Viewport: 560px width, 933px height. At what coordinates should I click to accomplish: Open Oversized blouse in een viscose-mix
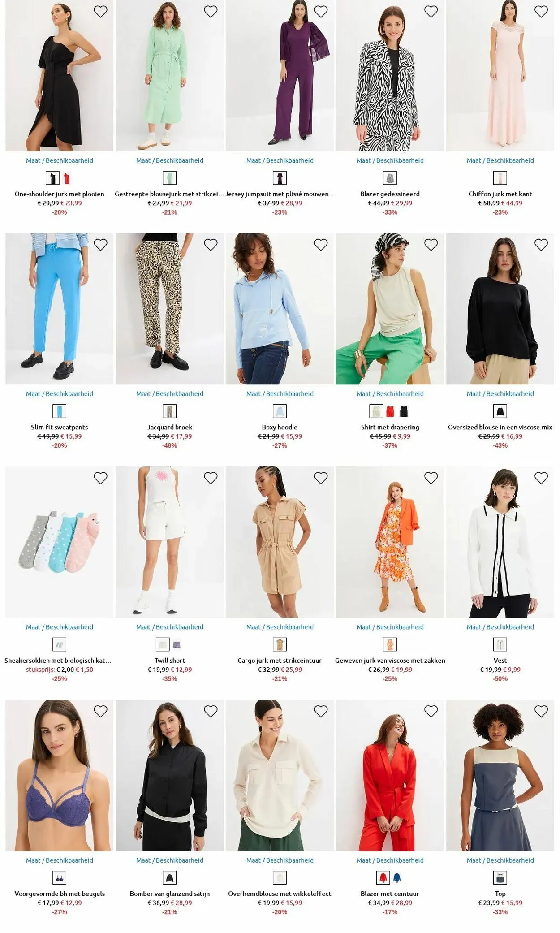tap(500, 427)
